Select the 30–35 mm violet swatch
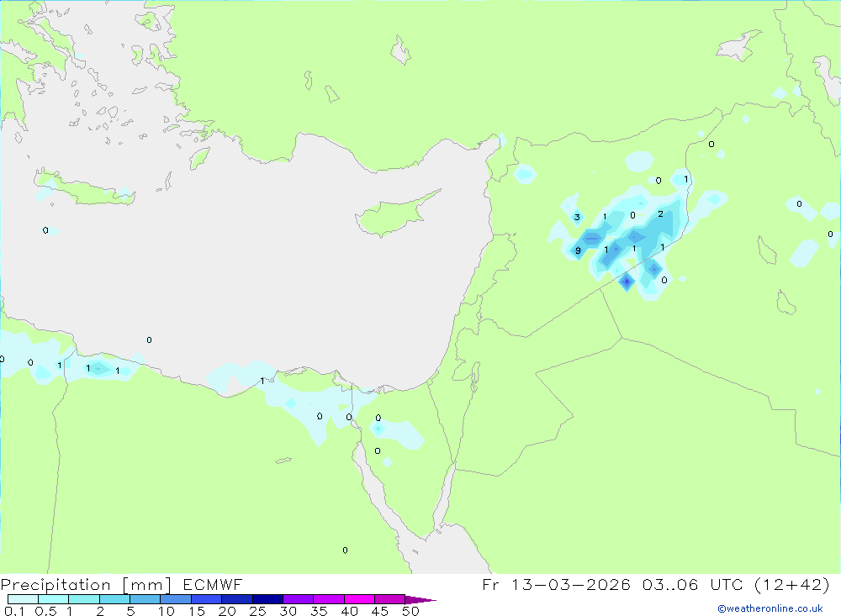Image resolution: width=841 pixels, height=616 pixels. coord(298,599)
